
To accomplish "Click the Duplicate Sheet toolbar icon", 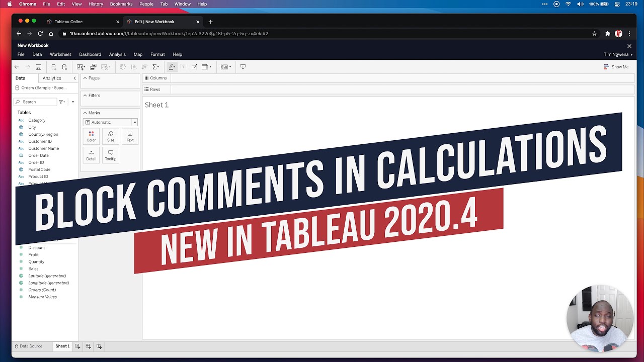I will coord(93,67).
